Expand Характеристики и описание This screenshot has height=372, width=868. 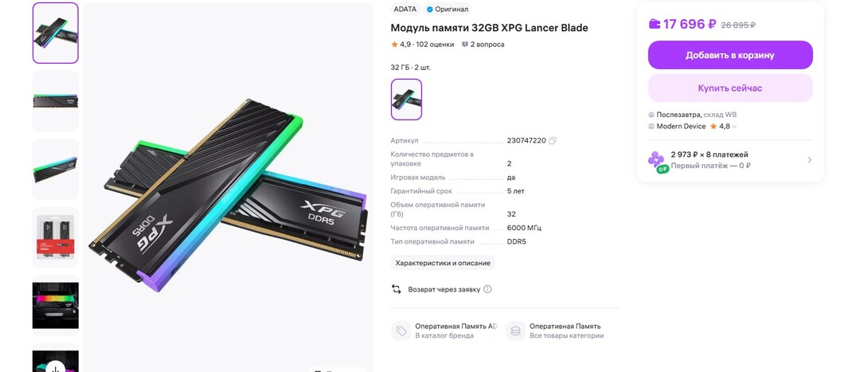pyautogui.click(x=443, y=263)
